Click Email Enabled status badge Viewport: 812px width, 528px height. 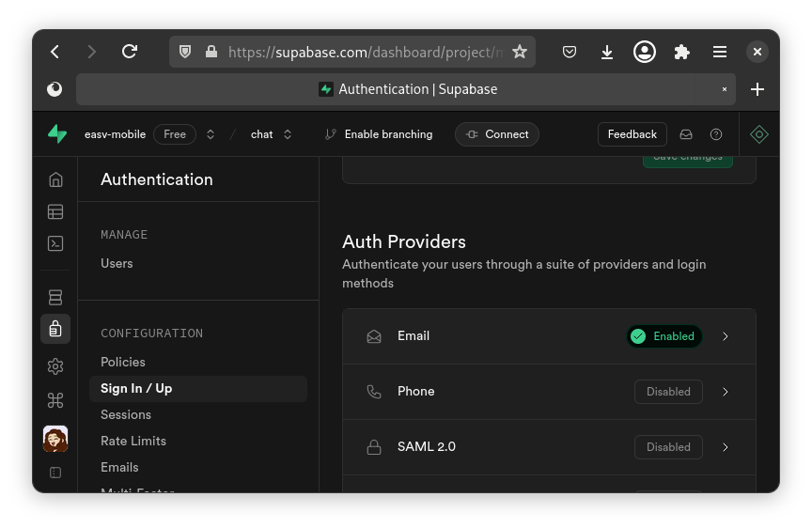(664, 336)
